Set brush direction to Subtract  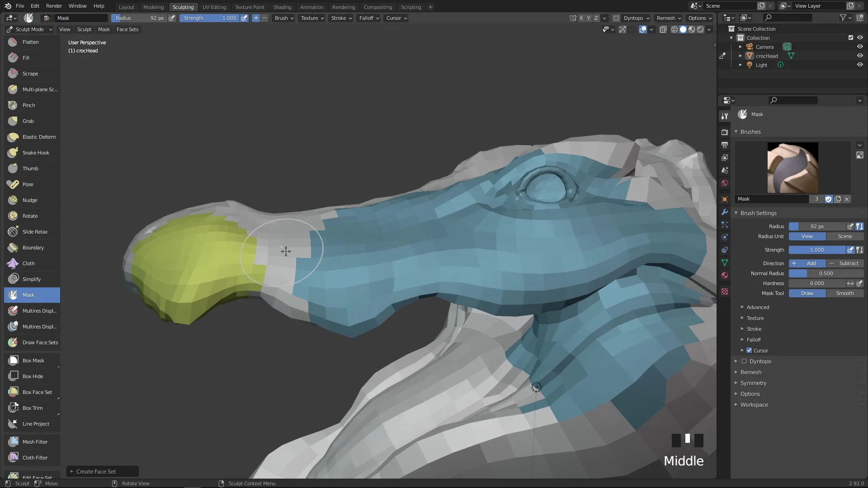pos(844,263)
